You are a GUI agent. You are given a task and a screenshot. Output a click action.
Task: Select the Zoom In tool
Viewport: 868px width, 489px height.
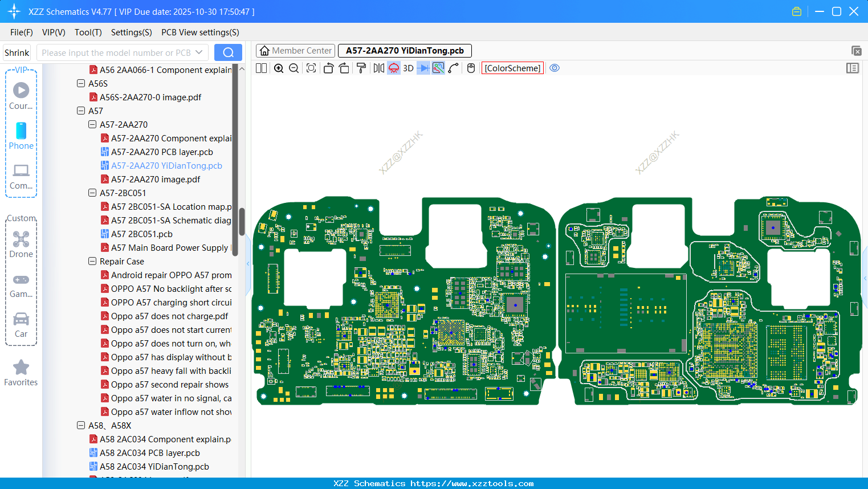tap(279, 68)
